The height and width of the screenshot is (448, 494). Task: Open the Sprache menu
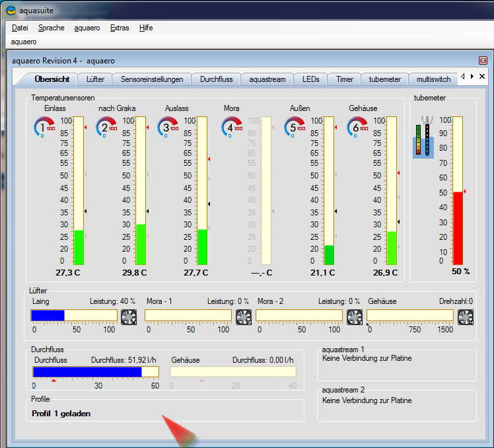(51, 28)
